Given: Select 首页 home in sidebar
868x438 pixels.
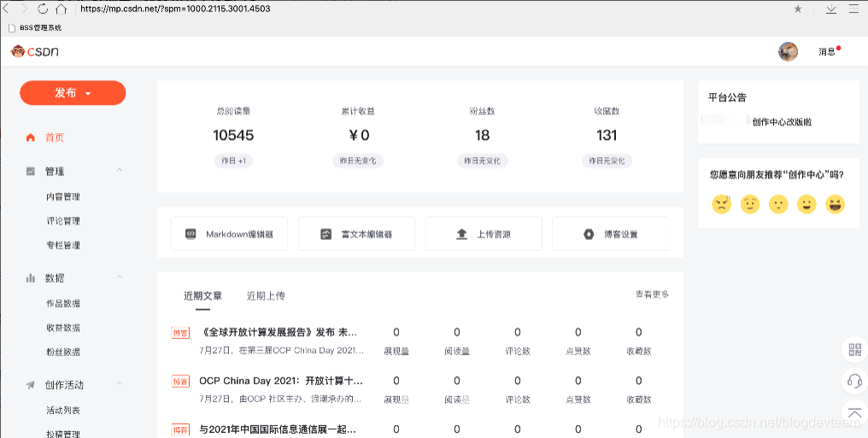Looking at the screenshot, I should pos(55,137).
